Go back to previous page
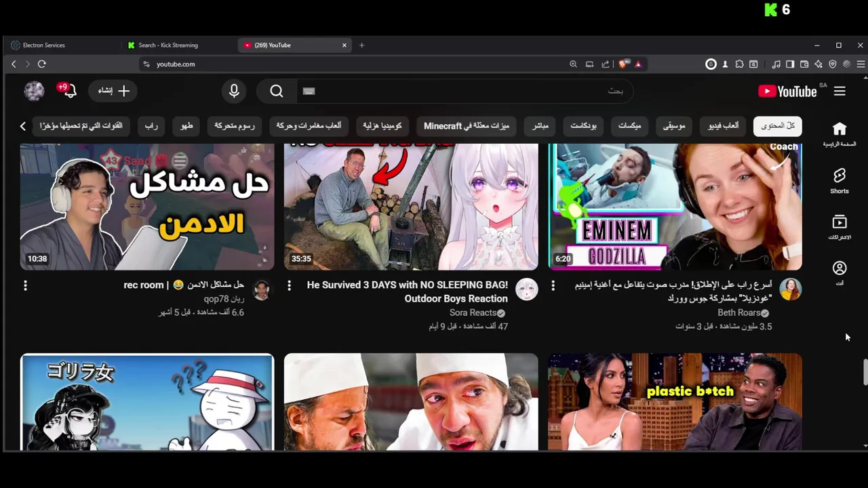This screenshot has width=868, height=488. 14,64
